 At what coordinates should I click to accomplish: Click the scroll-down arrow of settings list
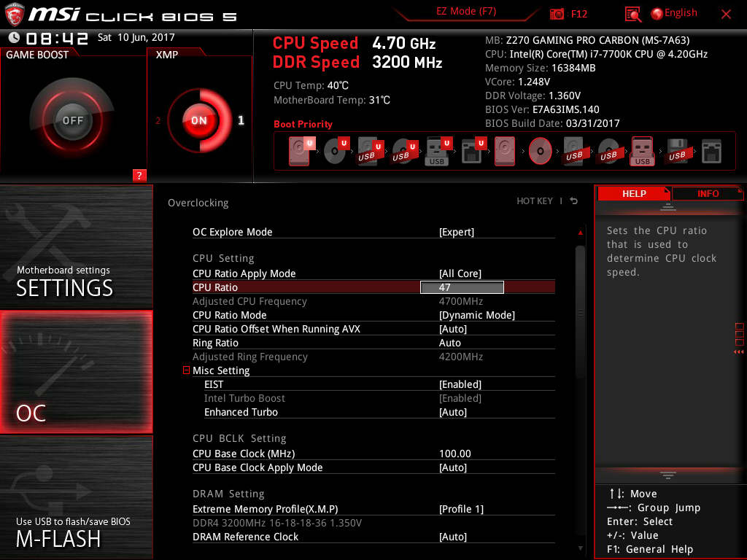click(x=580, y=548)
